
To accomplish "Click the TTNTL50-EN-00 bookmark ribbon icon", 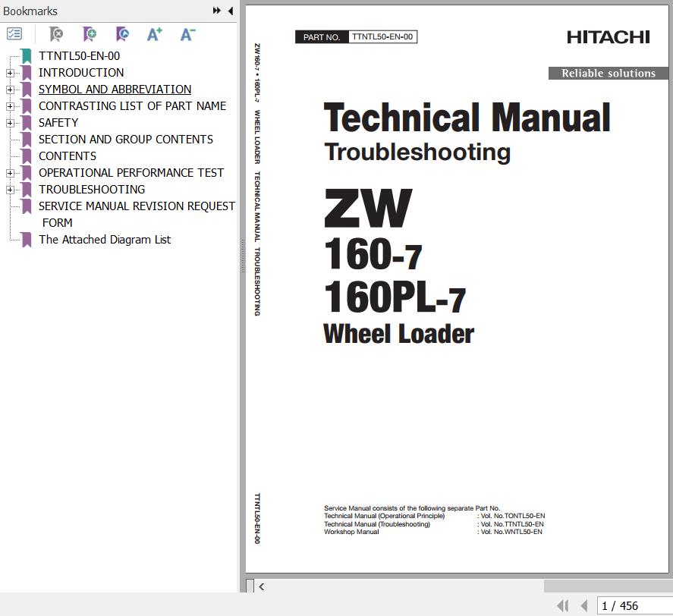I will point(27,56).
